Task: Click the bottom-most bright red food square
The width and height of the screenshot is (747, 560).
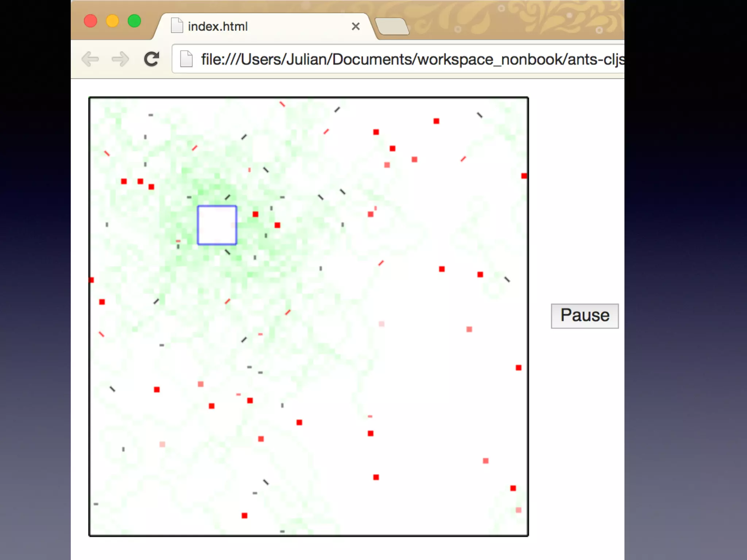Action: pyautogui.click(x=244, y=516)
